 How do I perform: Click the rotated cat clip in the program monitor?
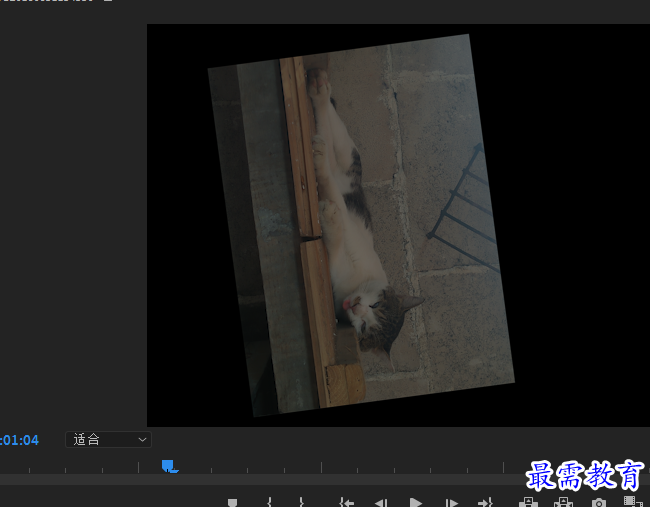coord(361,225)
